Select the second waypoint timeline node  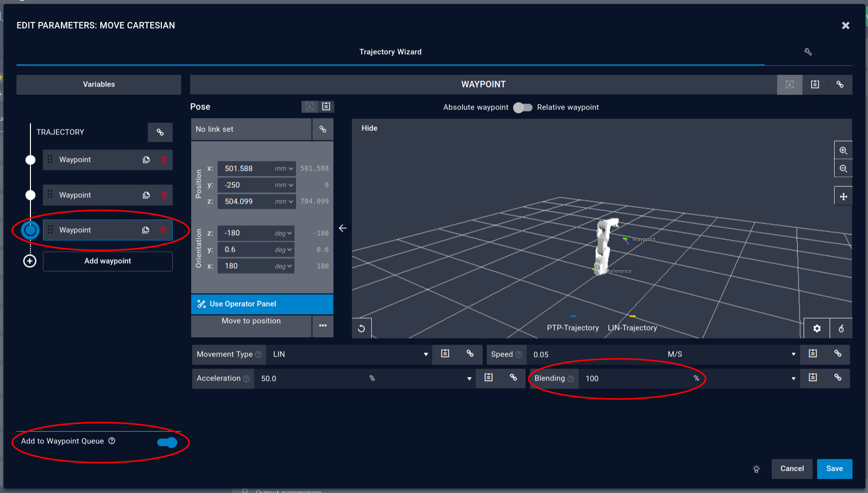(x=30, y=195)
